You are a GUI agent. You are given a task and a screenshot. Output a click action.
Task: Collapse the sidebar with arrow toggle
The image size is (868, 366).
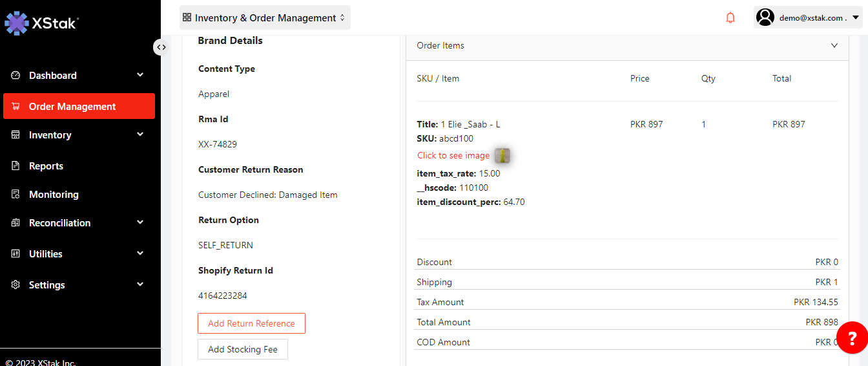click(161, 47)
